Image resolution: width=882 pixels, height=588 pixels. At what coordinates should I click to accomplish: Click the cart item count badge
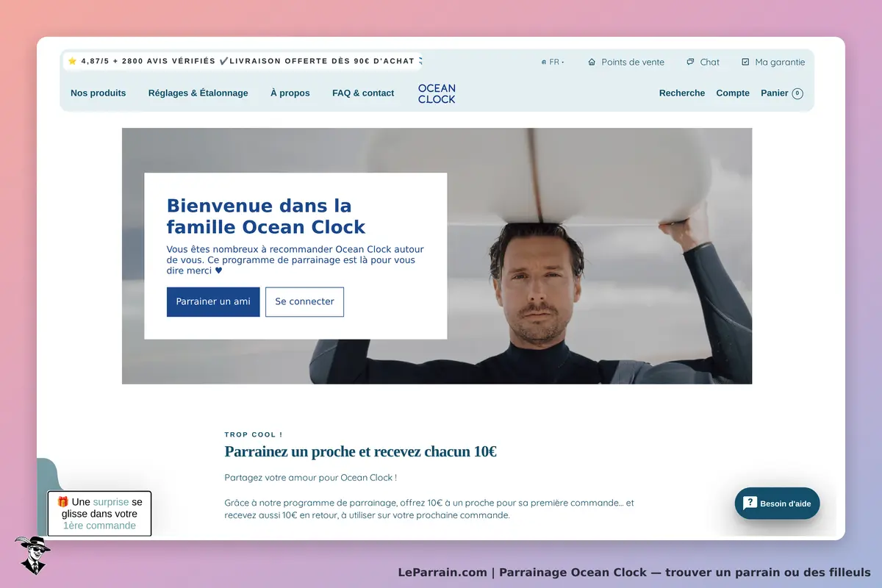797,93
